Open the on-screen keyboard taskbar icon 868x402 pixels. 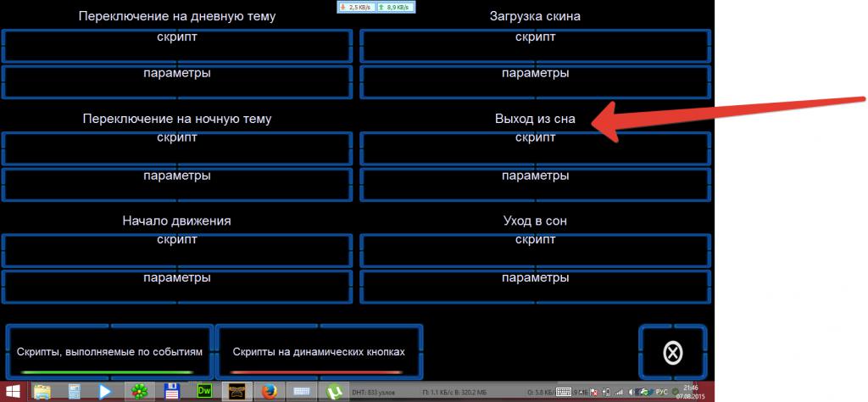[x=302, y=392]
